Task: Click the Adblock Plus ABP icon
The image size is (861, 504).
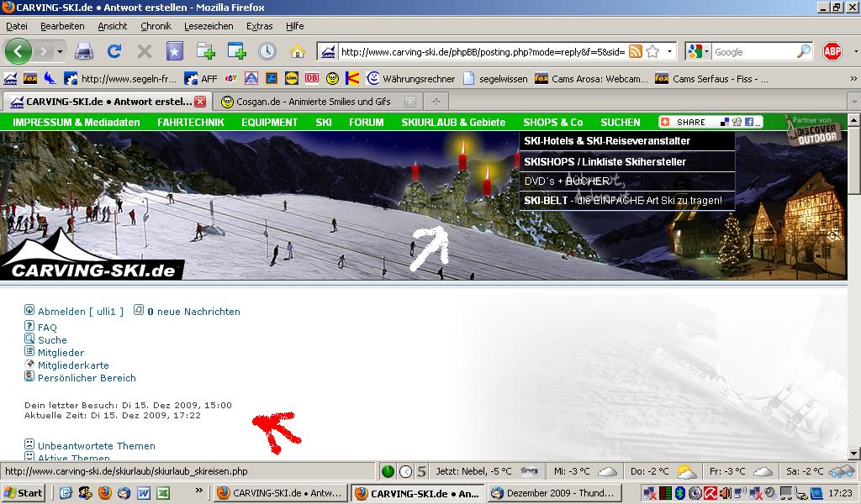Action: (x=832, y=51)
